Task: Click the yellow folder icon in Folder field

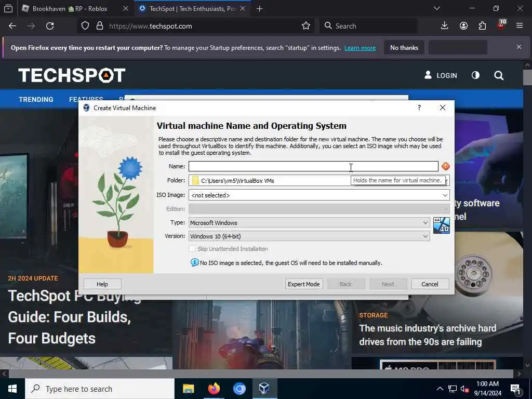Action: click(195, 180)
